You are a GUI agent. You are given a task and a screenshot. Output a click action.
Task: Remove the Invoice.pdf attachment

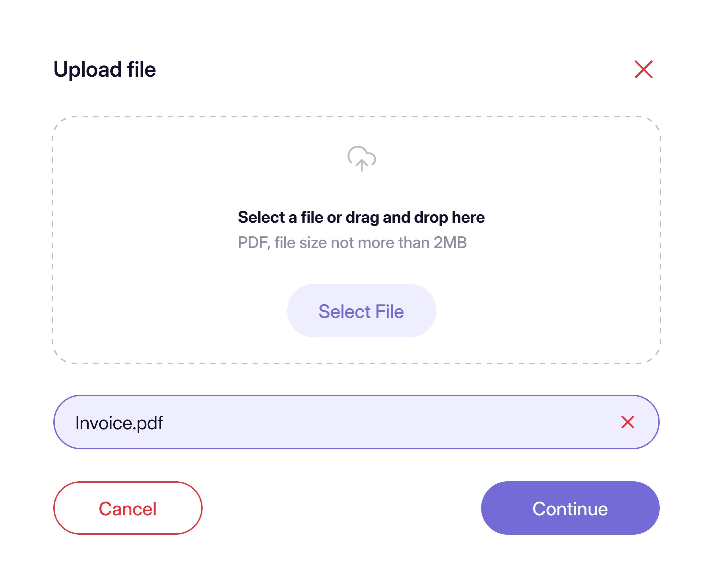click(x=627, y=422)
